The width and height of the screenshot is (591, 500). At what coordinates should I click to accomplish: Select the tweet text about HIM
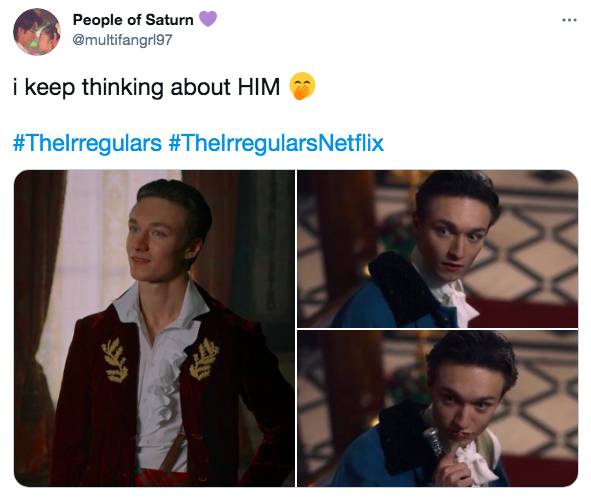point(147,87)
